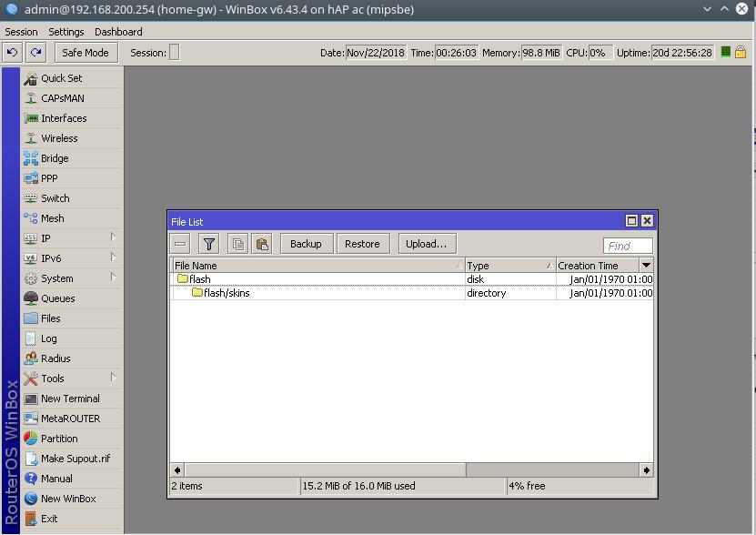
Task: Click the Backup button
Action: tap(306, 244)
